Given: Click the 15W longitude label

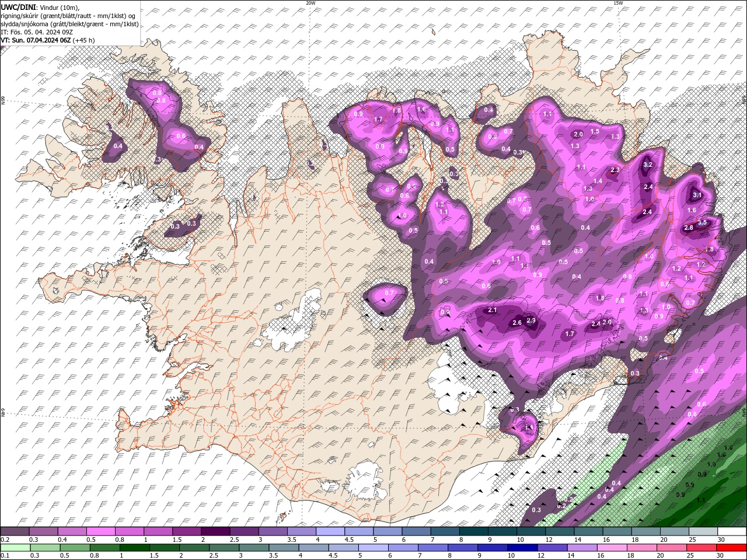Looking at the screenshot, I should [618, 3].
